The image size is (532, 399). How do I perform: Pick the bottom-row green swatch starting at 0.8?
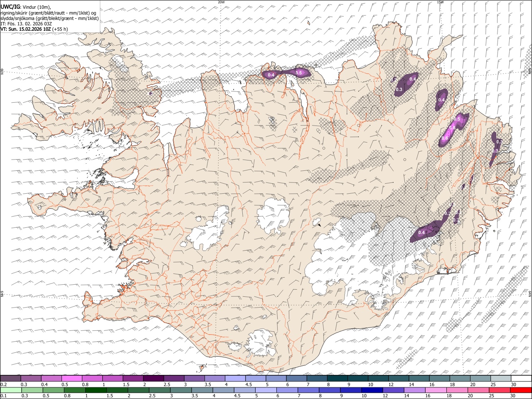click(74, 390)
